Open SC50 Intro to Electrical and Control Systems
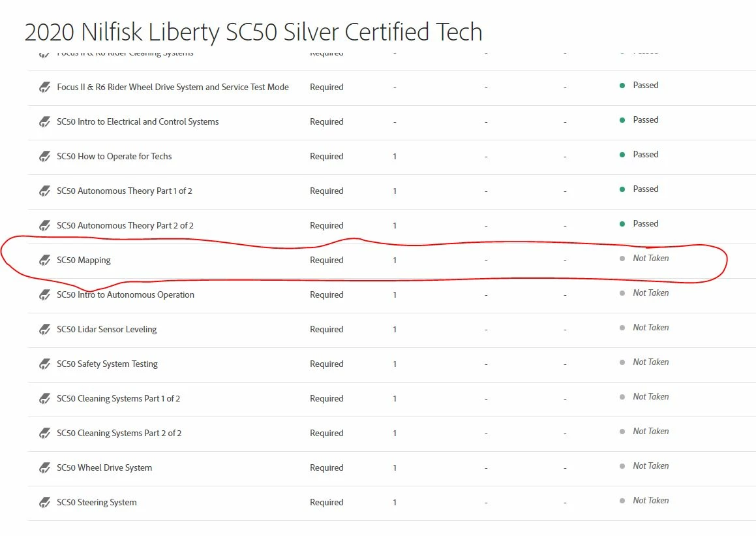The width and height of the screenshot is (756, 536). click(x=138, y=121)
